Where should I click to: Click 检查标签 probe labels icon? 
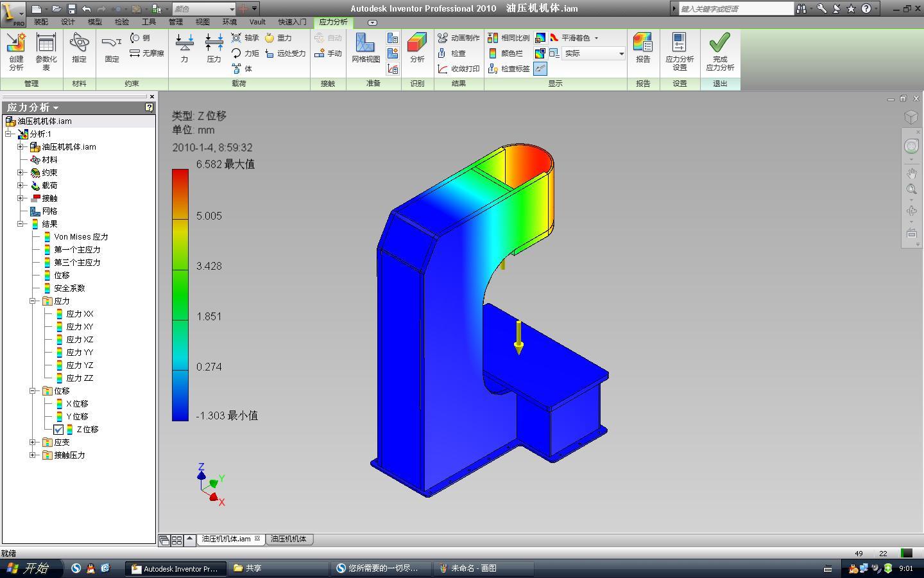pyautogui.click(x=509, y=69)
